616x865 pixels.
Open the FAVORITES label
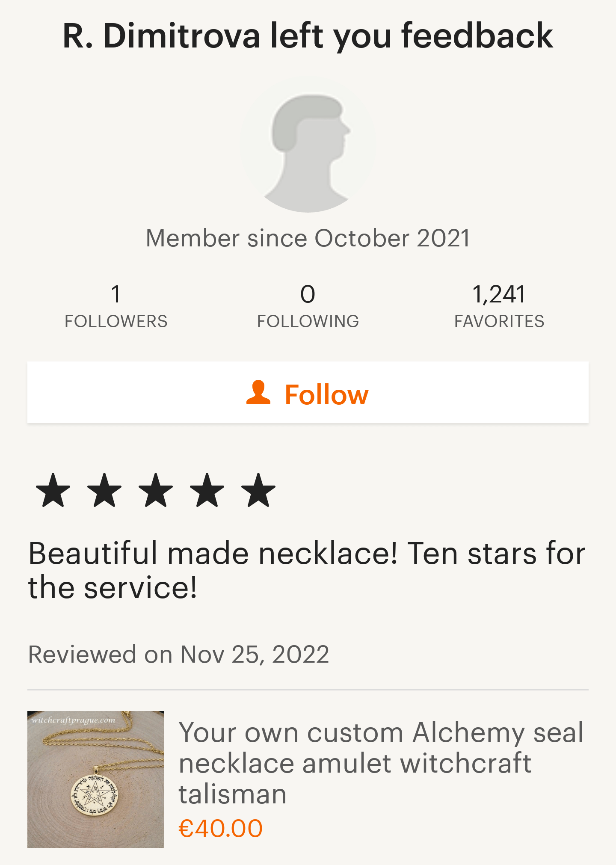click(499, 321)
